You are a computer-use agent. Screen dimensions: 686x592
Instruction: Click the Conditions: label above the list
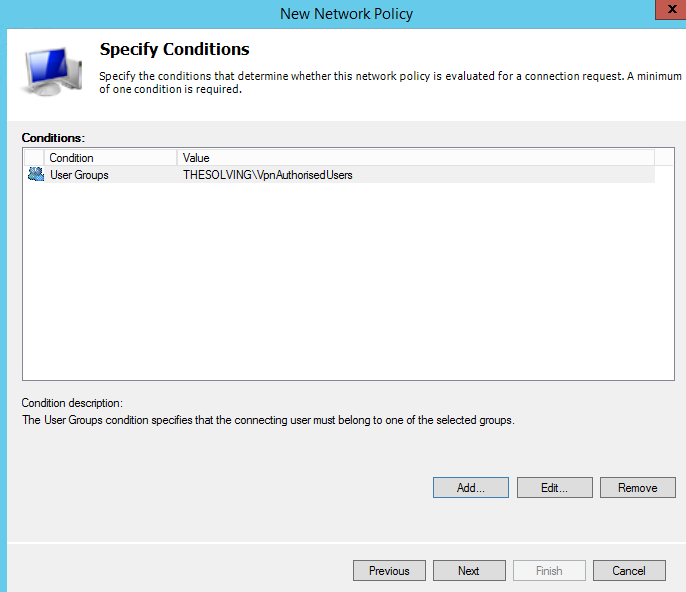click(54, 137)
